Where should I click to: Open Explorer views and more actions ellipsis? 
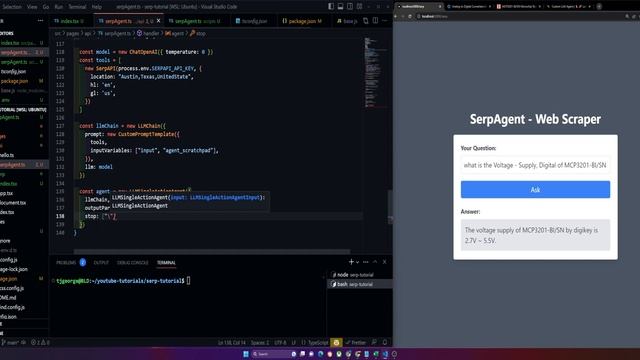tap(40, 20)
